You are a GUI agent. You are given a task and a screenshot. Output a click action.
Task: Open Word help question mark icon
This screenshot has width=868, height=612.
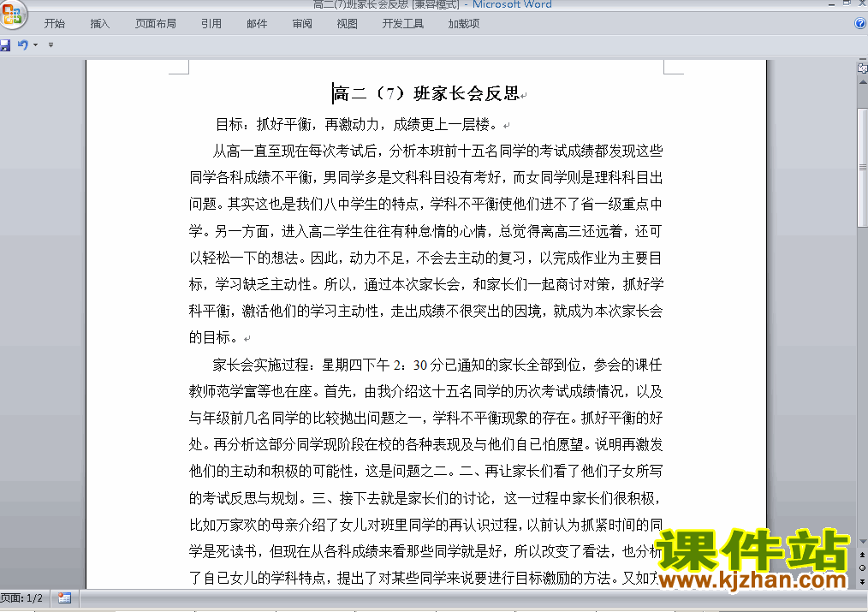(860, 23)
